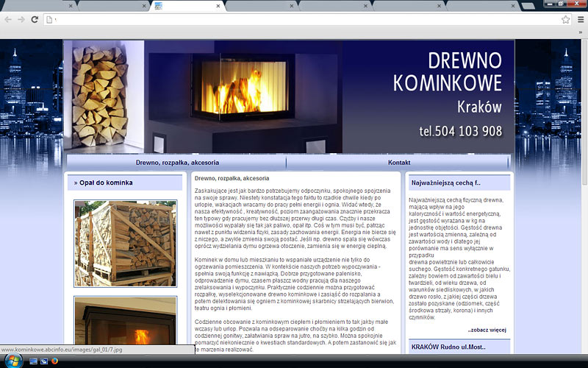Open the 'Drewno, rozpałka, akcesoria' menu item

(177, 163)
